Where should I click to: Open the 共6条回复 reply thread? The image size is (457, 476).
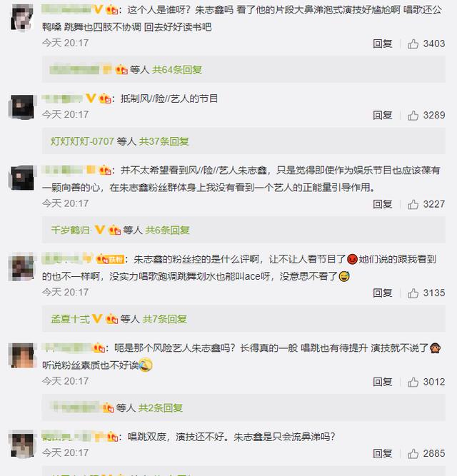pos(167,230)
